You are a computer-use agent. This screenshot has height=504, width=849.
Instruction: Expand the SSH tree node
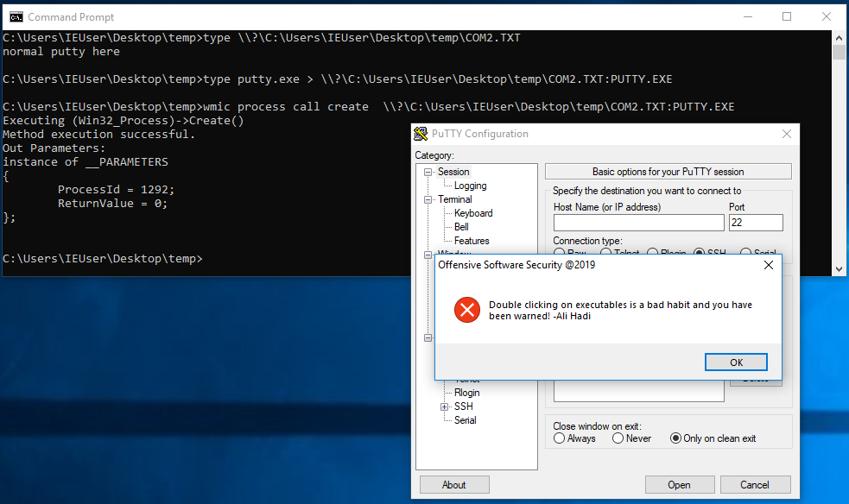pyautogui.click(x=444, y=406)
